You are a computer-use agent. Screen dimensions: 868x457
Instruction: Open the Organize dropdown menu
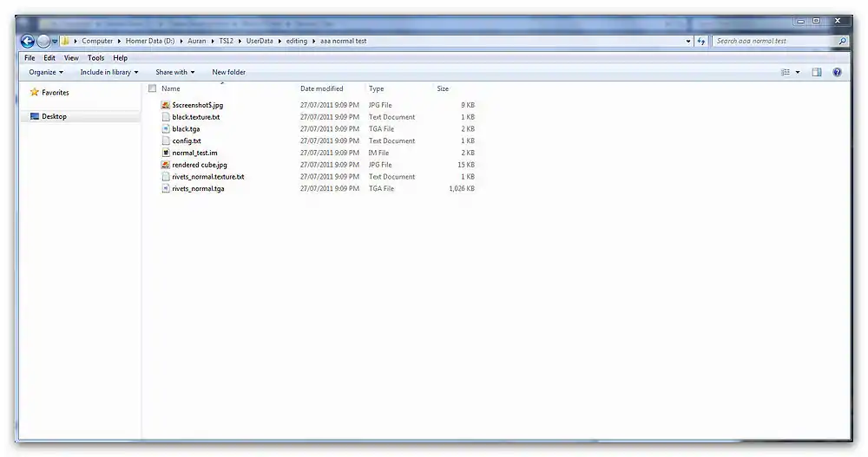tap(46, 73)
